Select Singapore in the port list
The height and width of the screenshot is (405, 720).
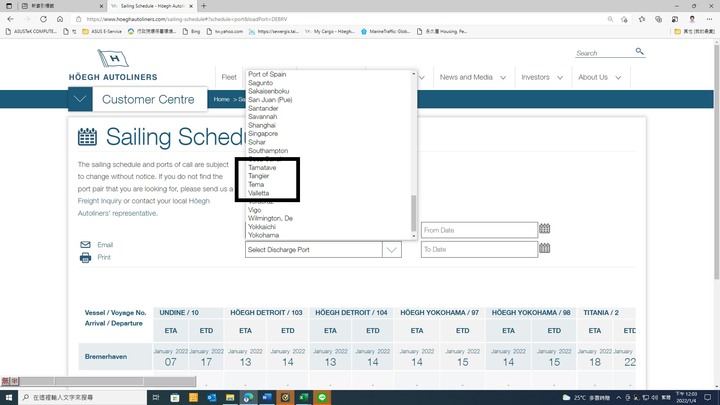click(263, 134)
